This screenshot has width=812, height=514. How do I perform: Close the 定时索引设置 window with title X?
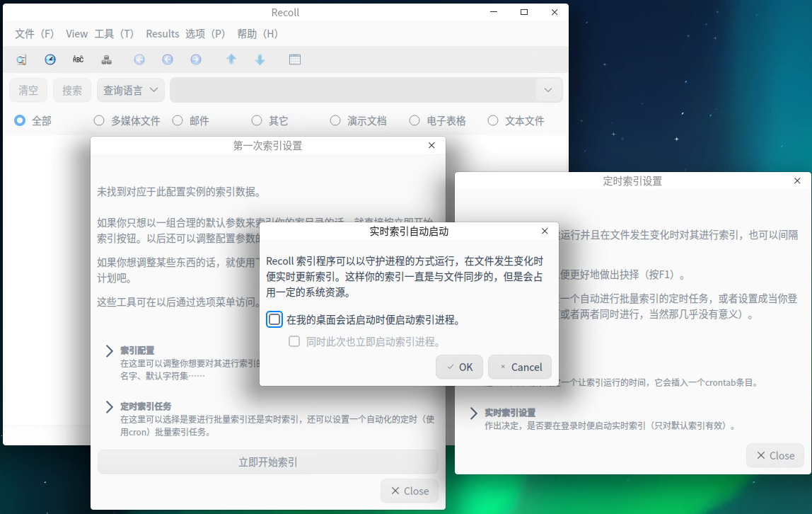click(x=797, y=181)
